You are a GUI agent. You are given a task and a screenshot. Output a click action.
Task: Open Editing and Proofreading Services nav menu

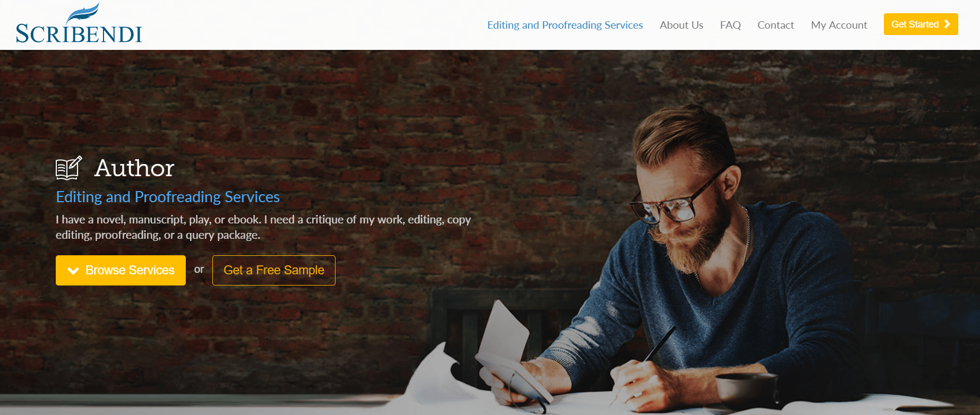pyautogui.click(x=565, y=25)
